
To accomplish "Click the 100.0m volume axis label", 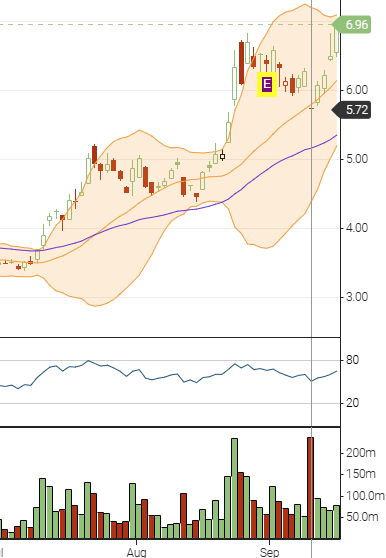I will [365, 496].
